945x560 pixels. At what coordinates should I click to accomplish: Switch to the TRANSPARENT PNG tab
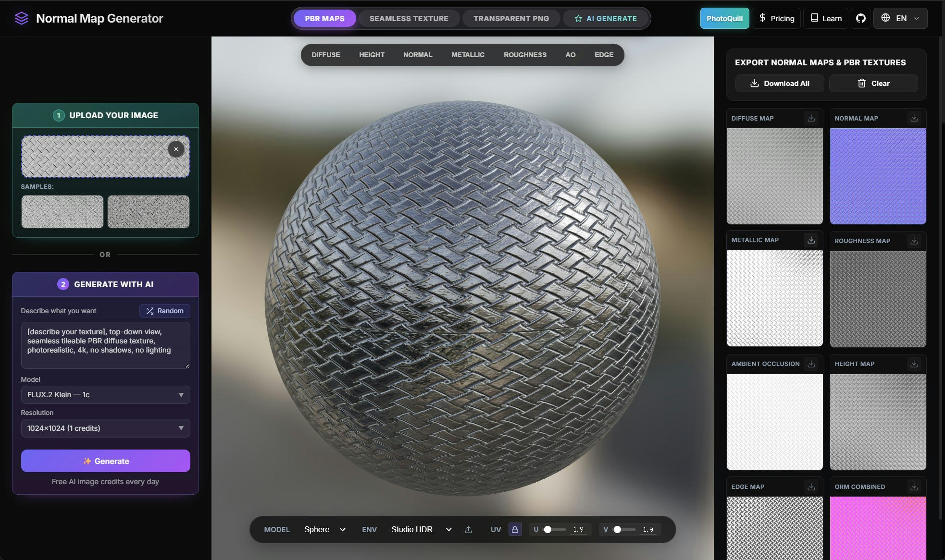tap(511, 18)
